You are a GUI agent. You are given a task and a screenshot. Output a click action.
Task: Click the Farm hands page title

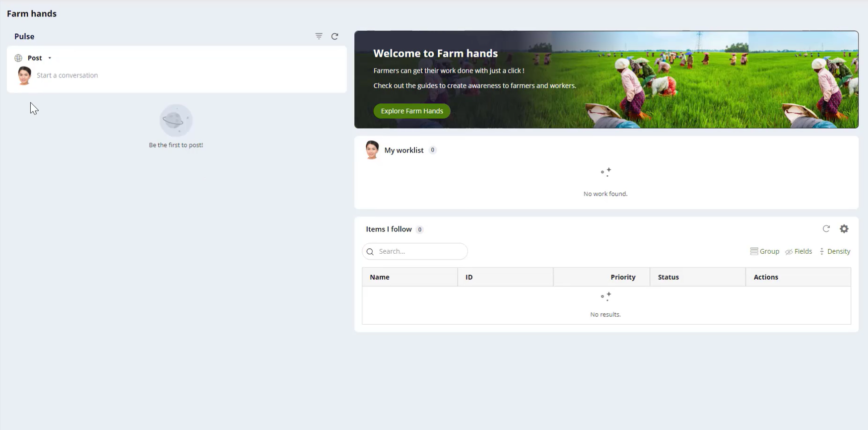(x=32, y=14)
